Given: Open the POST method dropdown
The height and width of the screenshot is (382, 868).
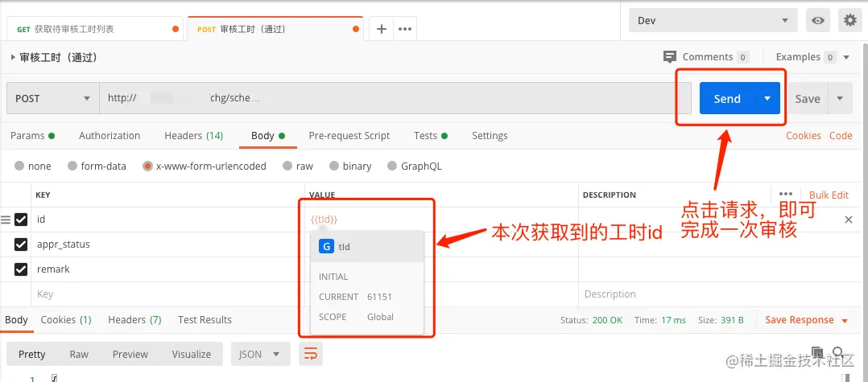Looking at the screenshot, I should pyautogui.click(x=52, y=98).
